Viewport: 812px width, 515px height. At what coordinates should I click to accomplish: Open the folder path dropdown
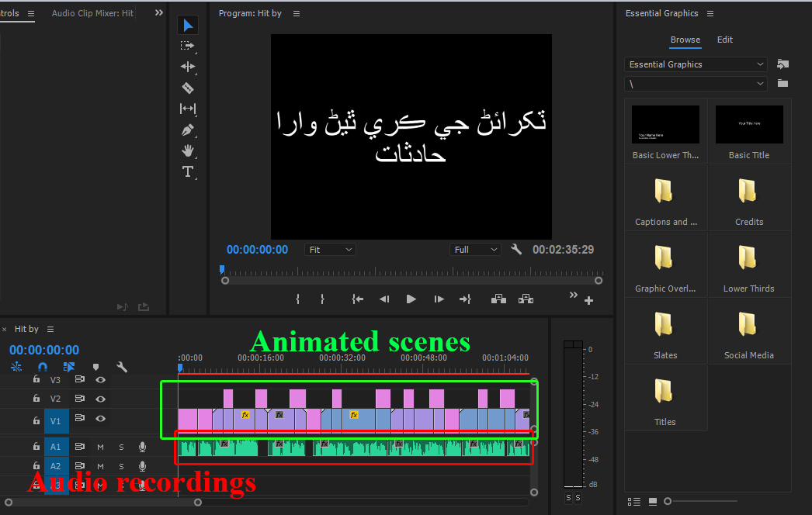coord(696,84)
